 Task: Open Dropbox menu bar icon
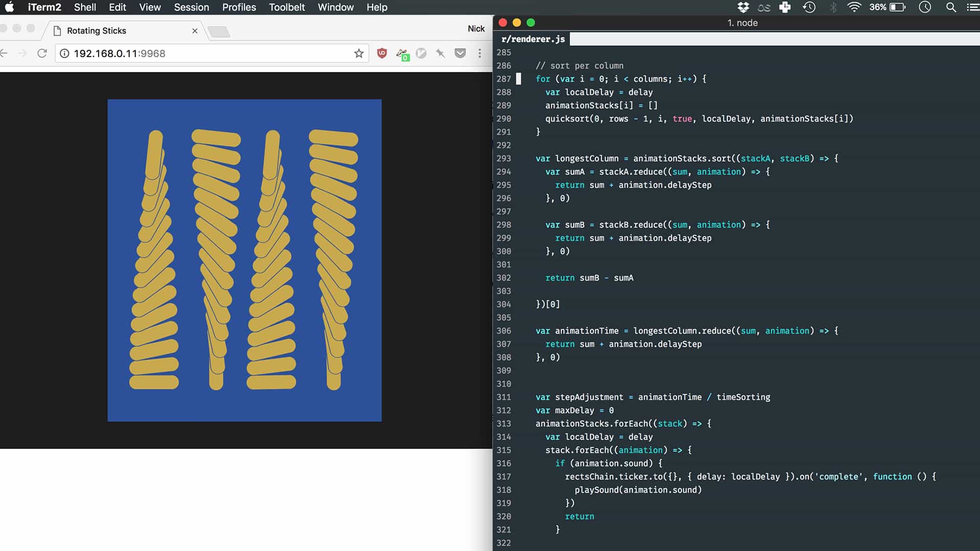(x=743, y=7)
